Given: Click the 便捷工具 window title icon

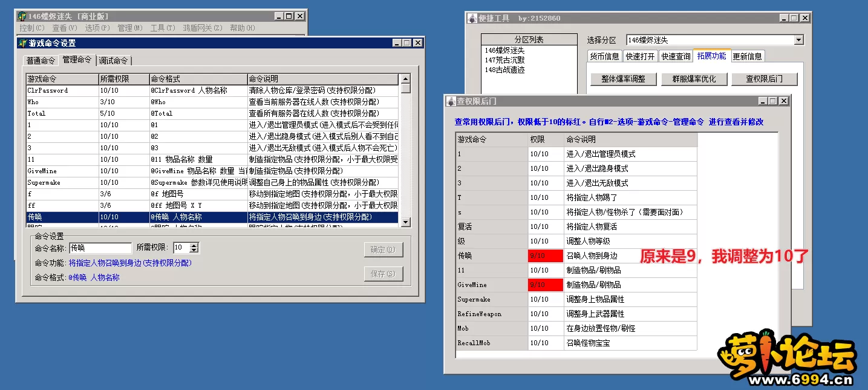Looking at the screenshot, I should [472, 18].
